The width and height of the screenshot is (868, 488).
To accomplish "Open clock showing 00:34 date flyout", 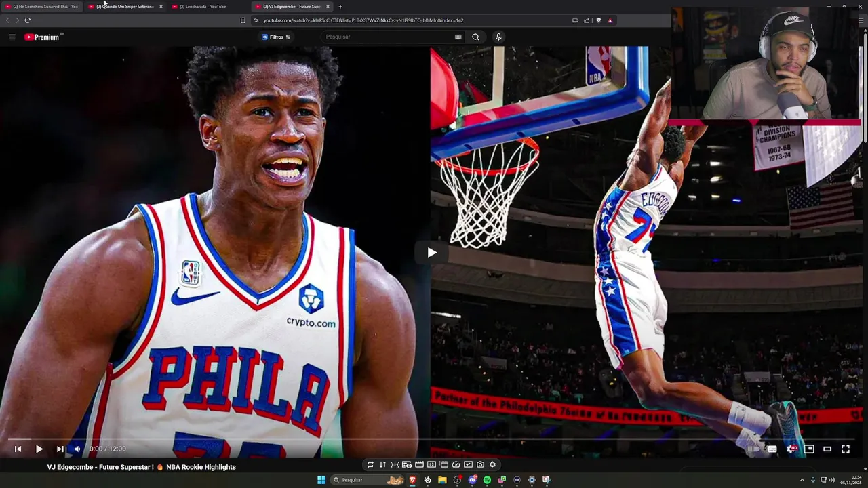I will (x=851, y=480).
